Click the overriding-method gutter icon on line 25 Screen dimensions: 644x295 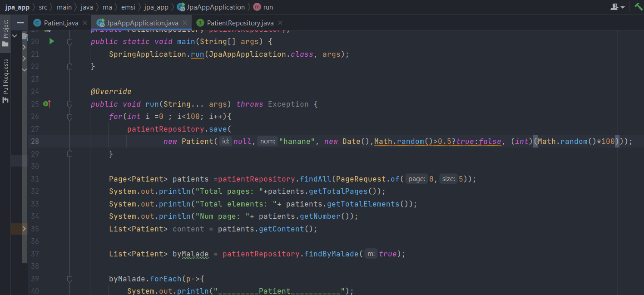tap(46, 103)
